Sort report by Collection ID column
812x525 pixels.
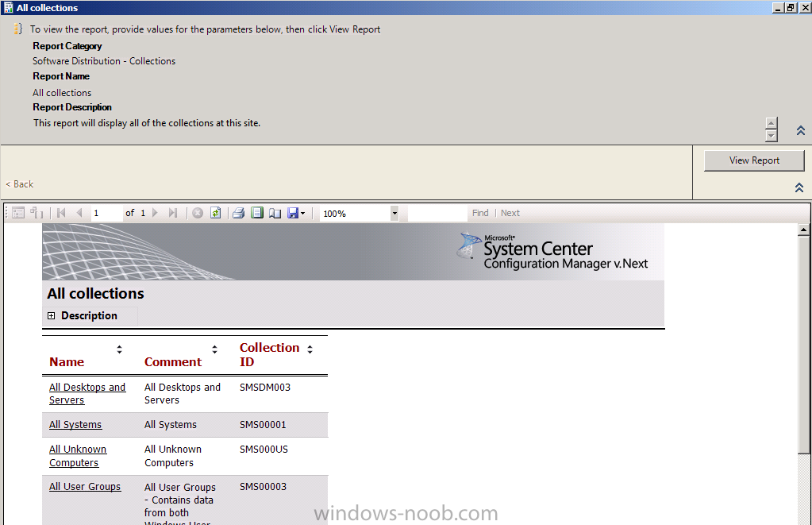tap(310, 349)
